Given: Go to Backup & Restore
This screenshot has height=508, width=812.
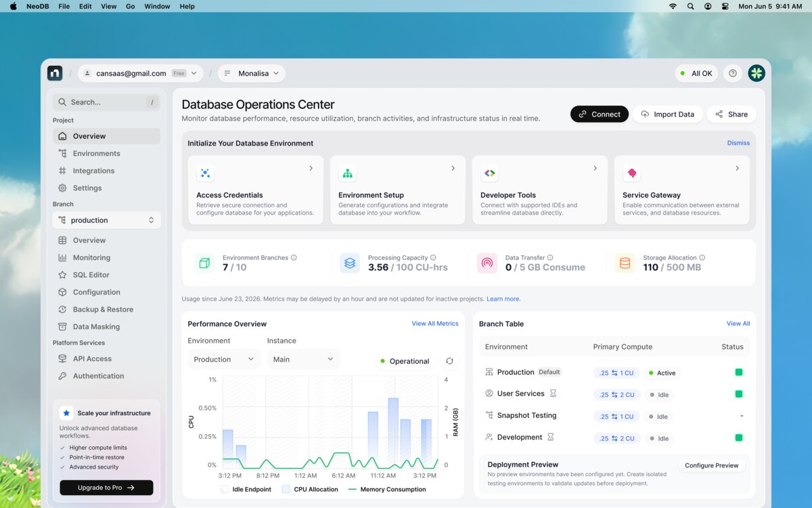Looking at the screenshot, I should (107, 310).
